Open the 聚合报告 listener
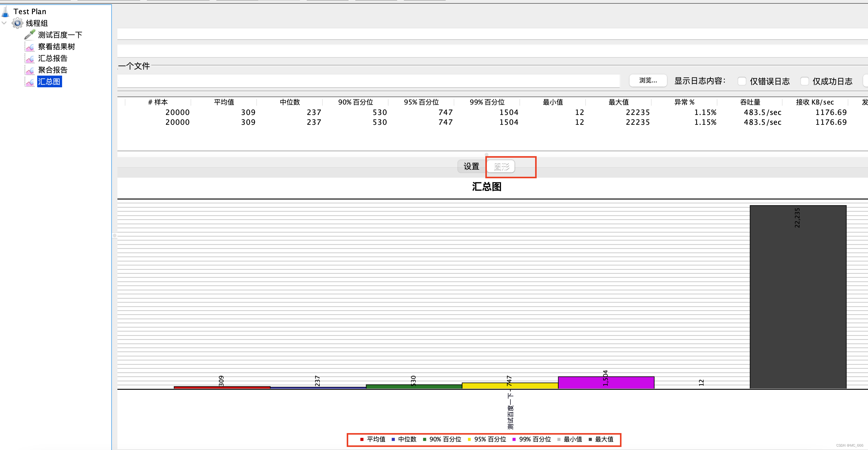Screen dimensions: 868x450 point(53,70)
